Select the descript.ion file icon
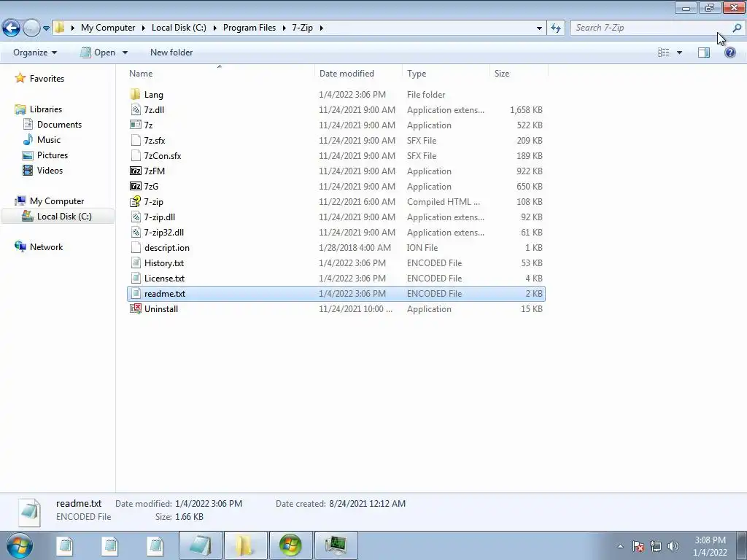 click(x=135, y=248)
